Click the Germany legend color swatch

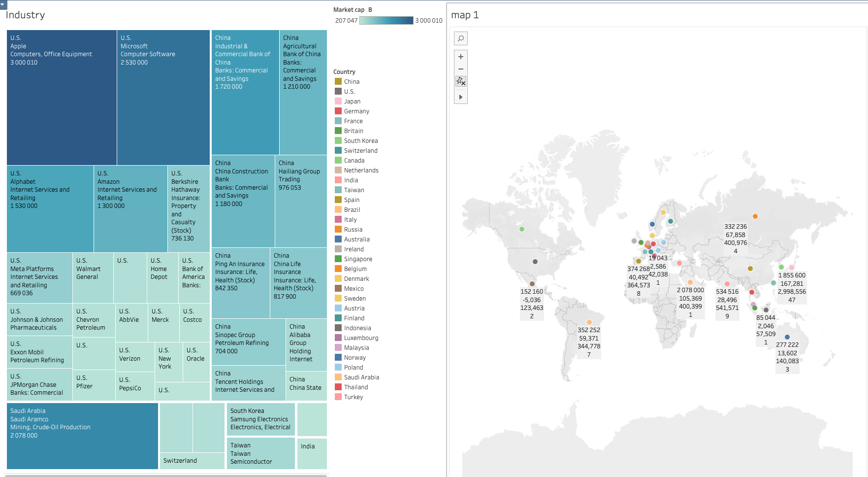(338, 111)
